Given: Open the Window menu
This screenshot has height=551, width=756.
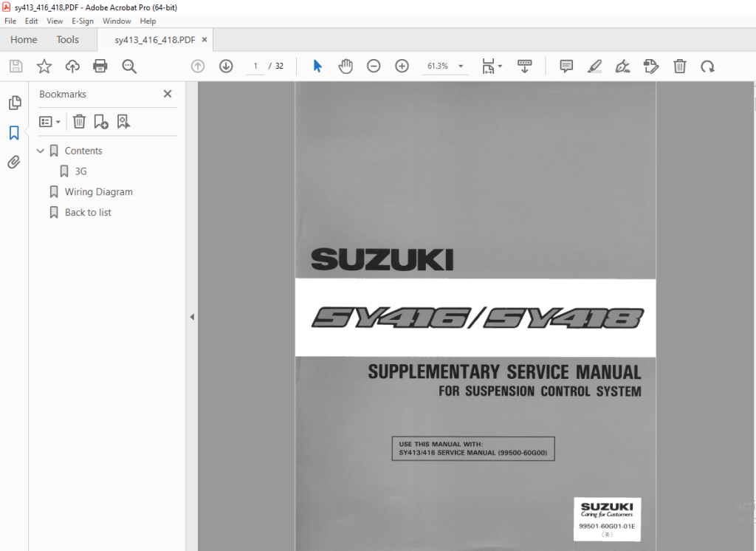Looking at the screenshot, I should click(x=117, y=21).
